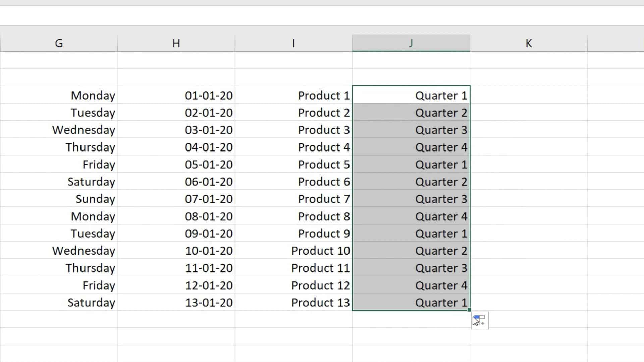The width and height of the screenshot is (644, 362).
Task: Click the date cell 13-01-20
Action: point(177,302)
